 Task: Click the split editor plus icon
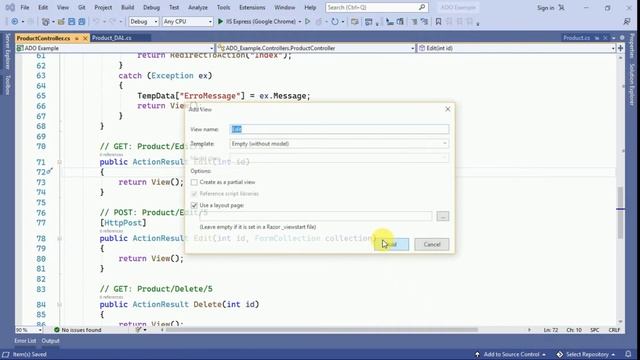pyautogui.click(x=620, y=48)
